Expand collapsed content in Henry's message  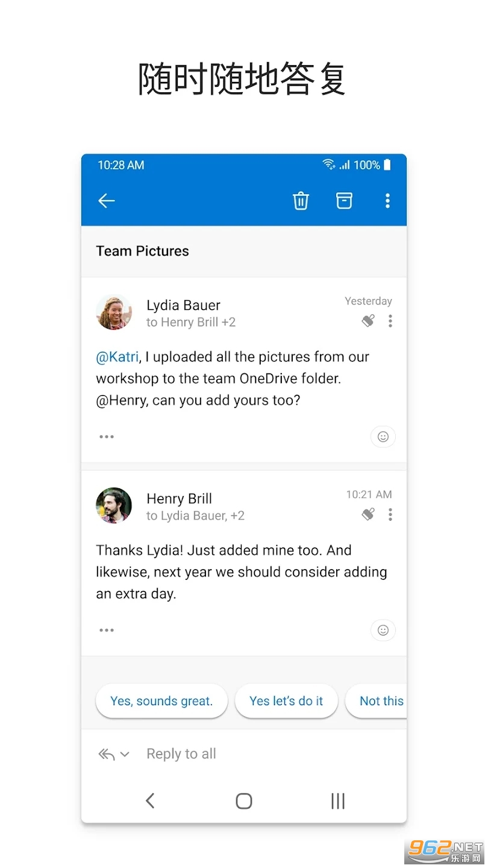click(107, 631)
